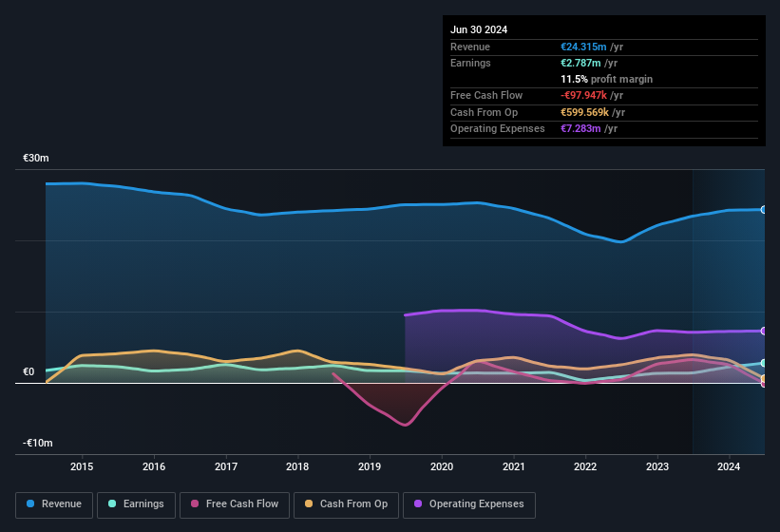Click the €0 y-axis label
The width and height of the screenshot is (780, 532).
(x=29, y=371)
